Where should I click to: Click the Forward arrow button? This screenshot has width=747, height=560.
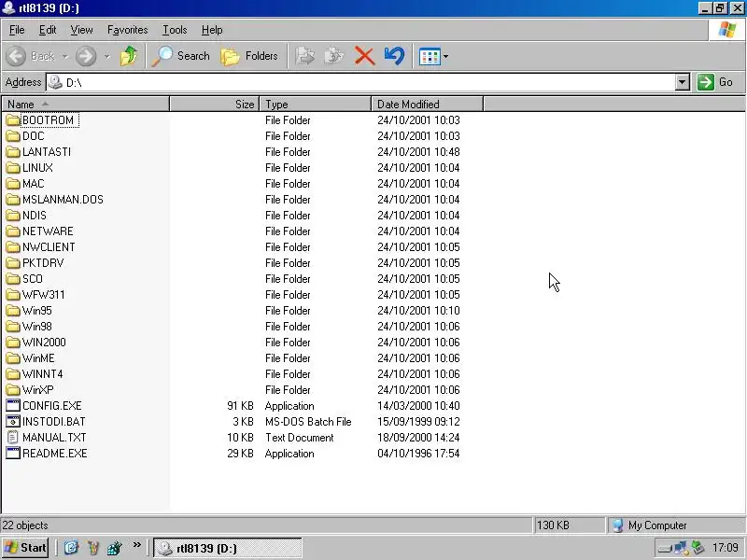tap(86, 56)
